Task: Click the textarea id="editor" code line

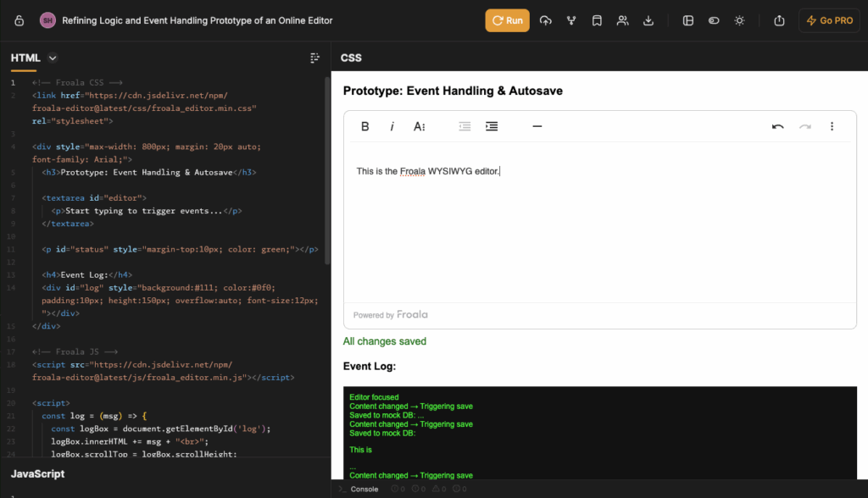Action: (x=94, y=198)
